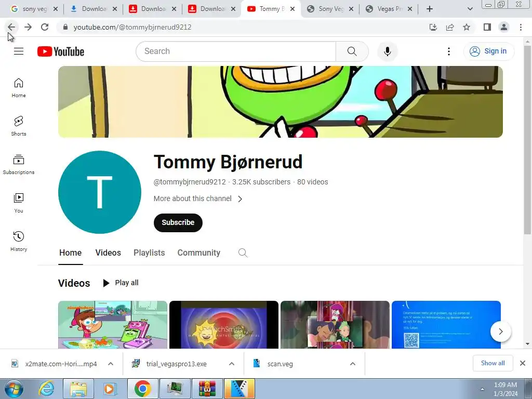Click the Sign in button
This screenshot has width=532, height=399.
point(489,51)
